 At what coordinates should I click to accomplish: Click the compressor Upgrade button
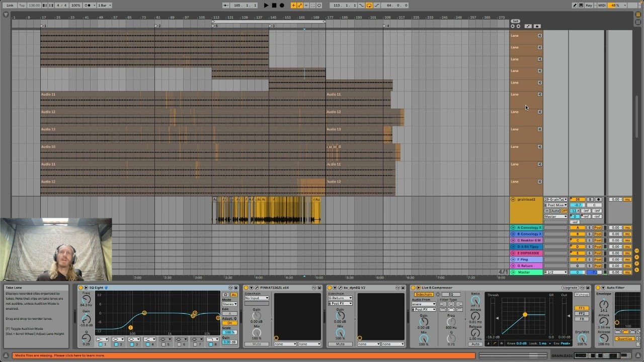click(x=570, y=288)
